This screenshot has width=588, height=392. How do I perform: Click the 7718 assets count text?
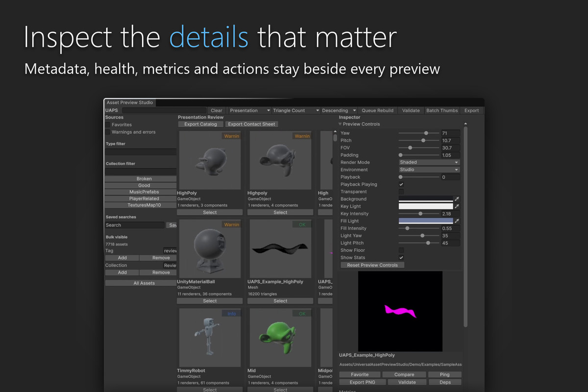[x=117, y=244]
